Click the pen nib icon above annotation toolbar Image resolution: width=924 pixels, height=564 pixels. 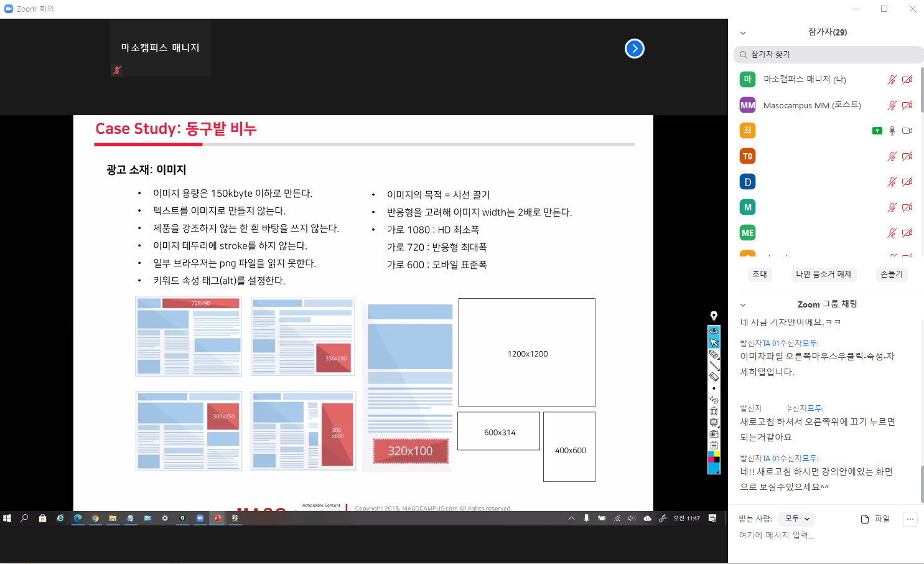click(714, 316)
